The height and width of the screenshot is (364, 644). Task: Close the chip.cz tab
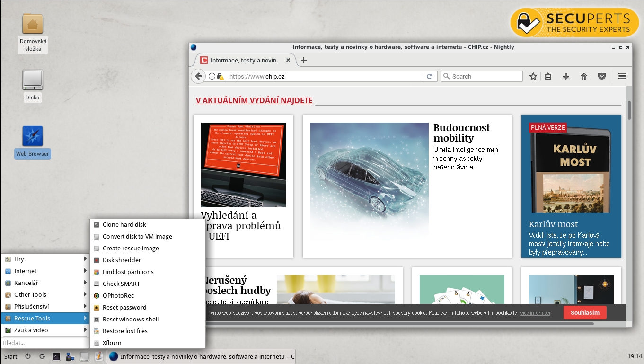coord(288,61)
